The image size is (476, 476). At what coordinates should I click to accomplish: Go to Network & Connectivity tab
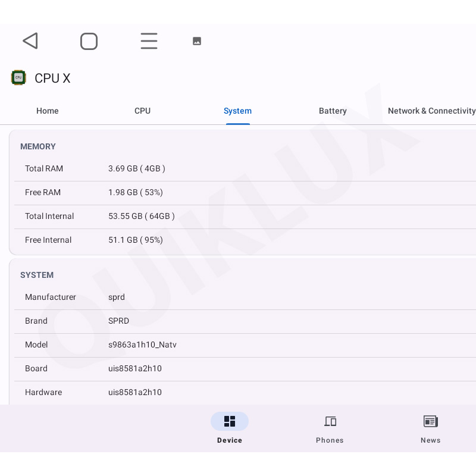click(431, 111)
